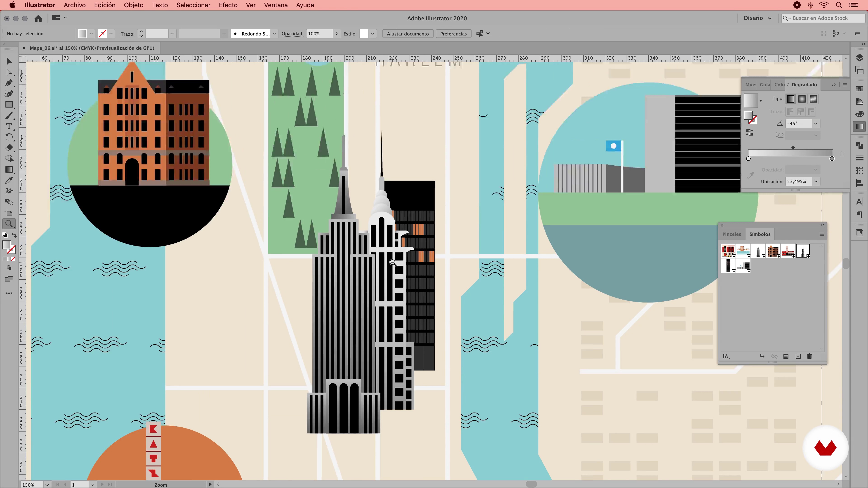Click the Buscar en Adobe Stock search field

(823, 18)
